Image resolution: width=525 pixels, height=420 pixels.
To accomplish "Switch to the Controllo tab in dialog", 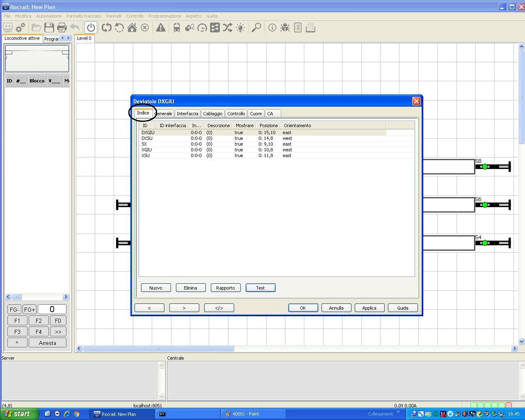I will point(236,114).
